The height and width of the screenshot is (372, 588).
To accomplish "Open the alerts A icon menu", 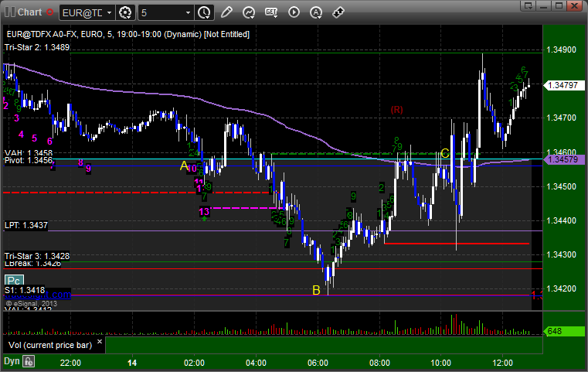I will 316,12.
